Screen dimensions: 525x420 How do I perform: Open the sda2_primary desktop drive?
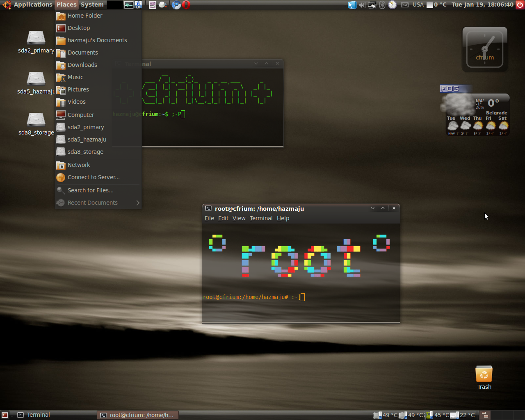(x=36, y=42)
